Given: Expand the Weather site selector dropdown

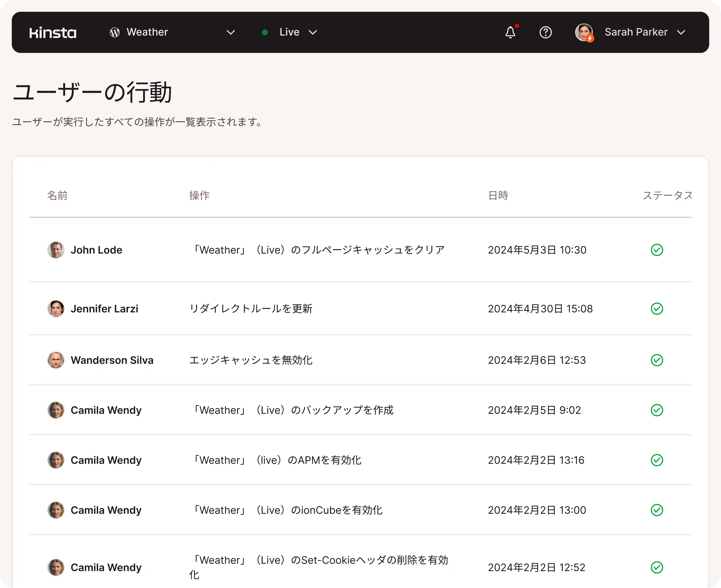Looking at the screenshot, I should coord(231,33).
